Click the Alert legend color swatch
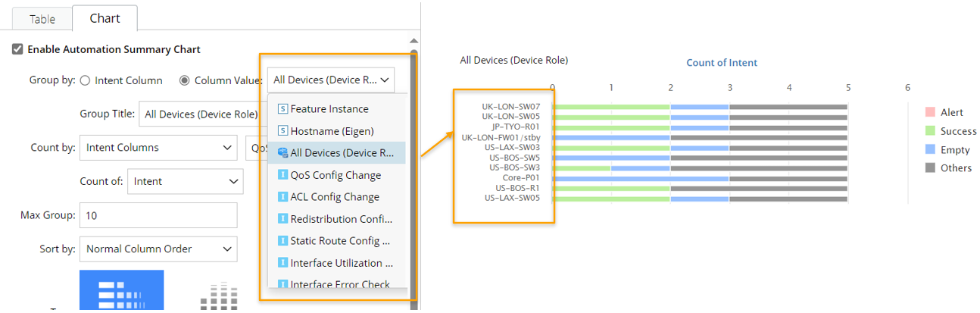This screenshot has height=313, width=980. 930,112
